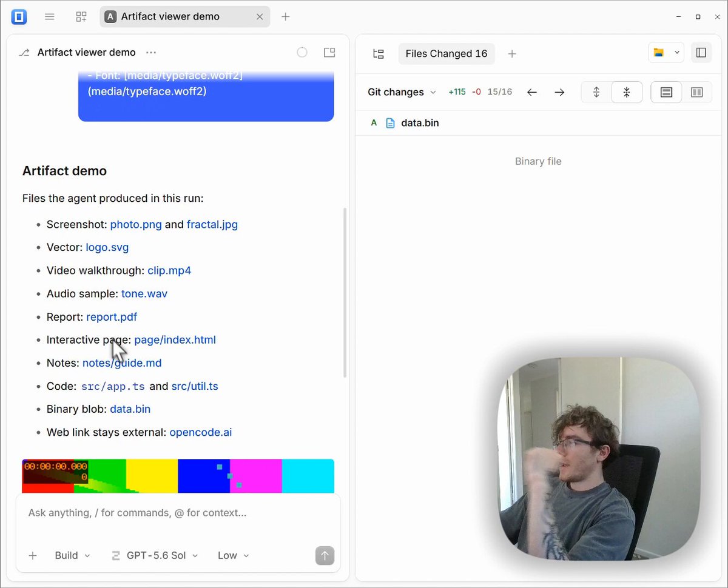The image size is (728, 588).
Task: Open the photo.png link
Action: 136,225
